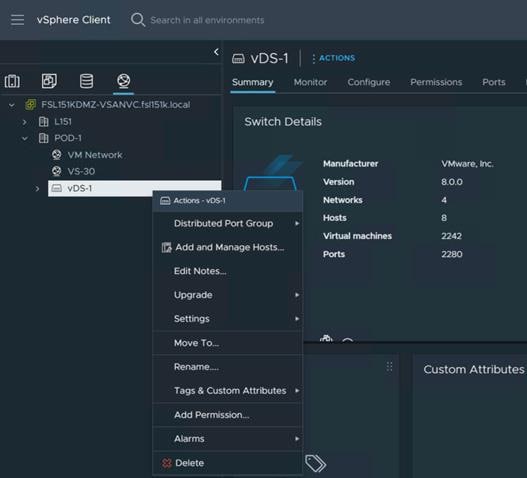This screenshot has height=478, width=527.
Task: Open the hamburger main menu
Action: tap(17, 20)
